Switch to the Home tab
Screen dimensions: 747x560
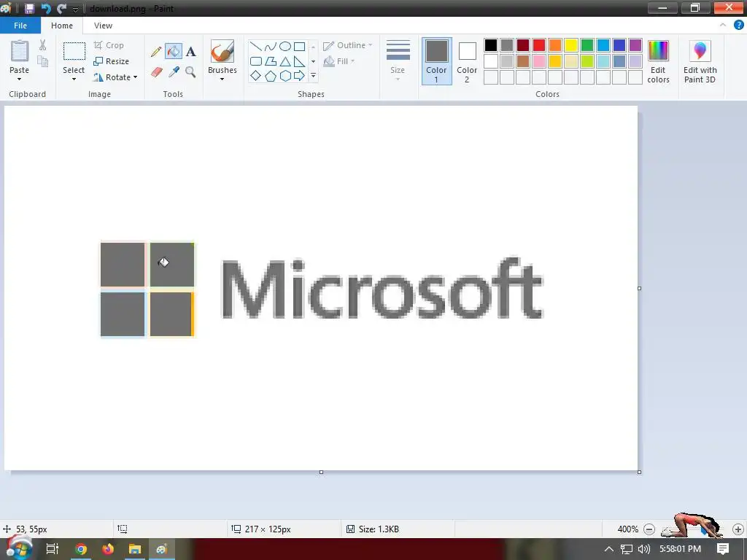tap(62, 26)
